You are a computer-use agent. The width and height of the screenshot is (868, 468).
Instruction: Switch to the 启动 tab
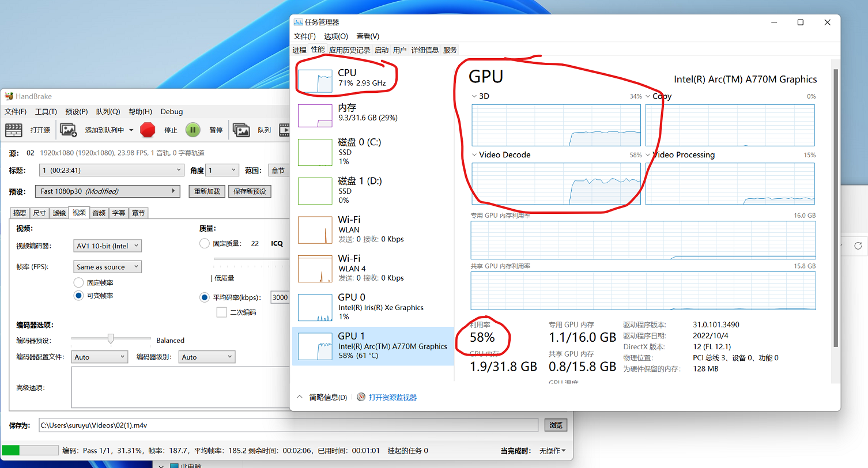pos(382,50)
